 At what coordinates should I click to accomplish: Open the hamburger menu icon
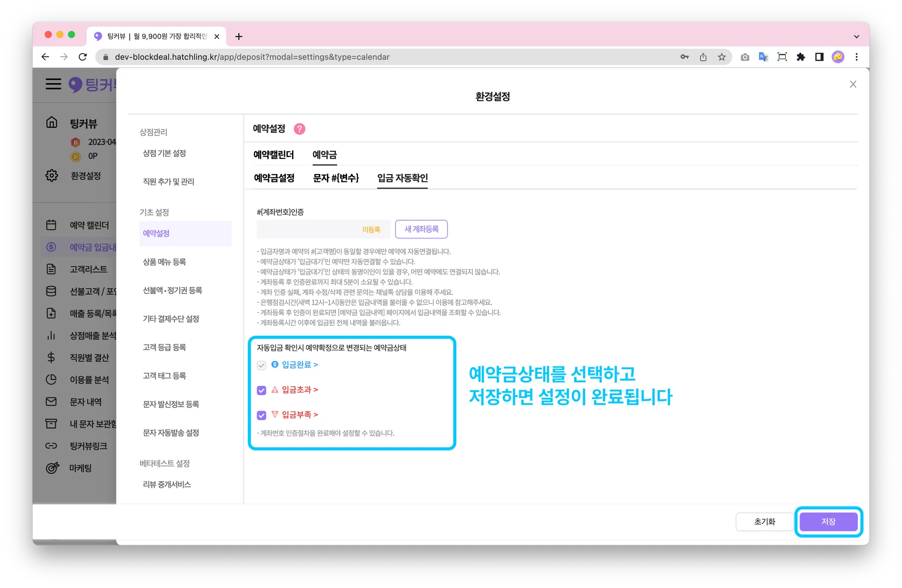(53, 84)
